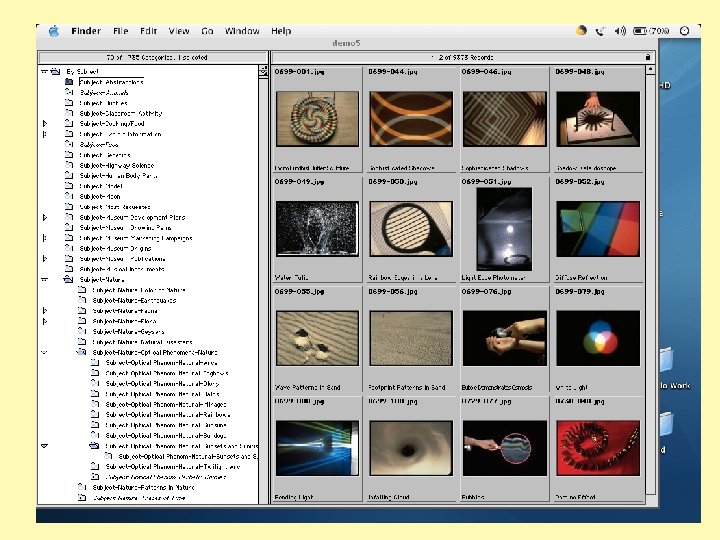
Task: Open the Window menu
Action: 242,31
